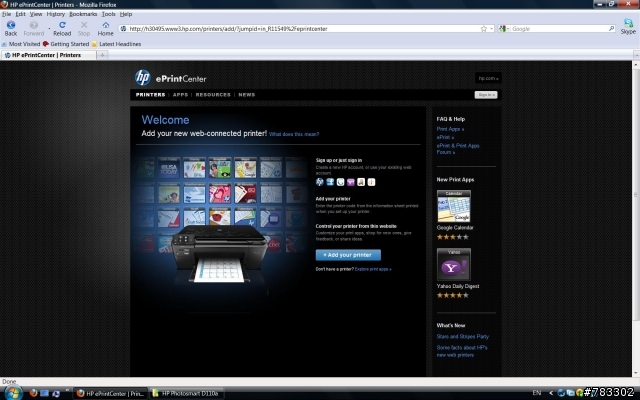Screen dimensions: 640x400
Task: Open Stars and Stripes Party link
Action: click(x=462, y=337)
